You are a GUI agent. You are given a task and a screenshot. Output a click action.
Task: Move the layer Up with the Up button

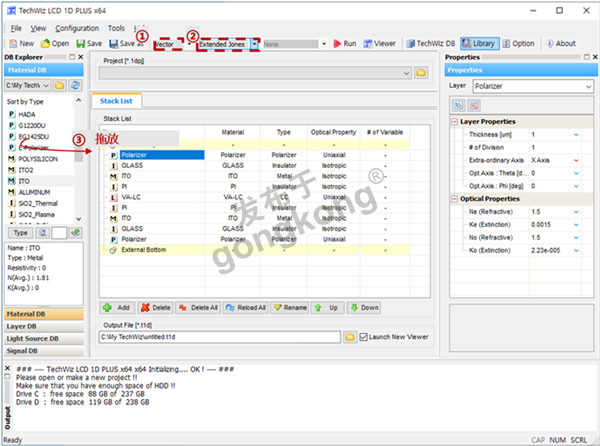[327, 308]
